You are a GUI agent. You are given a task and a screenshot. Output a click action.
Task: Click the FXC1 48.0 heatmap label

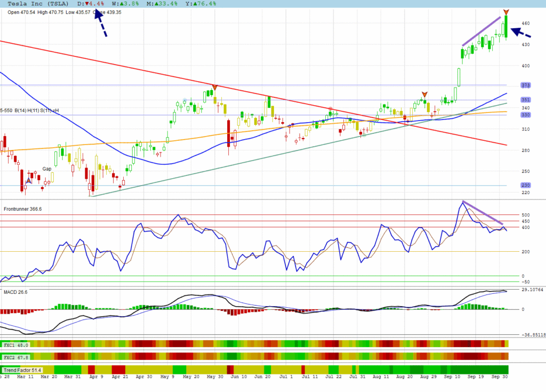16,344
